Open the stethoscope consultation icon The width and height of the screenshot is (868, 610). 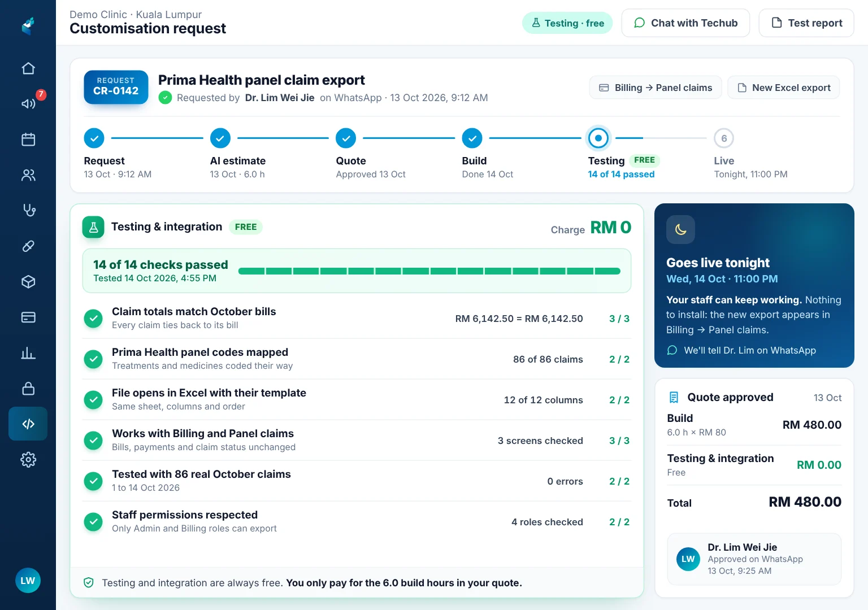click(28, 211)
